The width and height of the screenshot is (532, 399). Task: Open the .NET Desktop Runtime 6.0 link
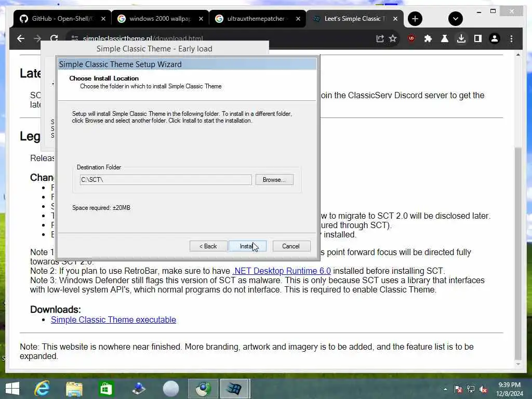pos(282,271)
